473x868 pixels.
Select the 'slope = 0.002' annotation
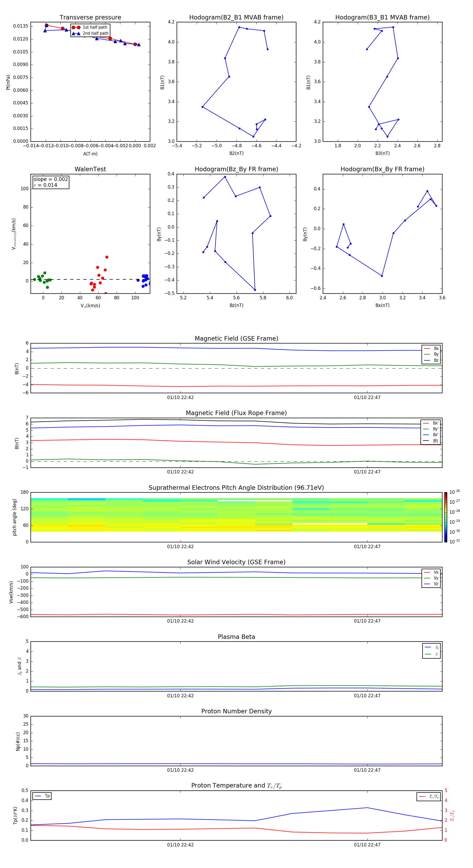point(51,179)
